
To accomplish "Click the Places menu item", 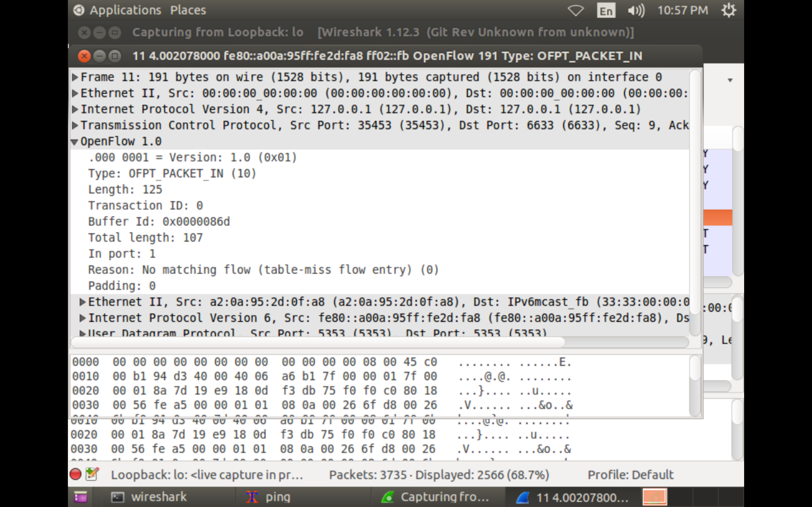I will click(x=188, y=10).
